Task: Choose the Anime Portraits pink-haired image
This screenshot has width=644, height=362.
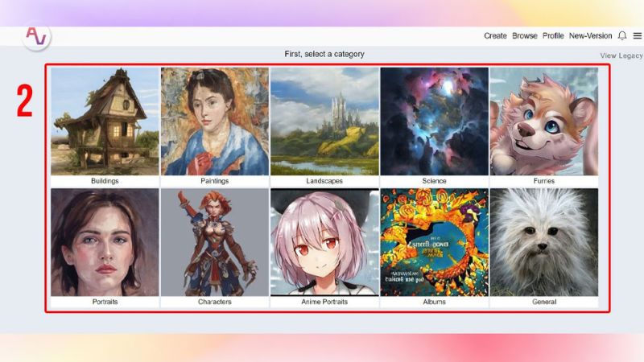Action: point(324,242)
